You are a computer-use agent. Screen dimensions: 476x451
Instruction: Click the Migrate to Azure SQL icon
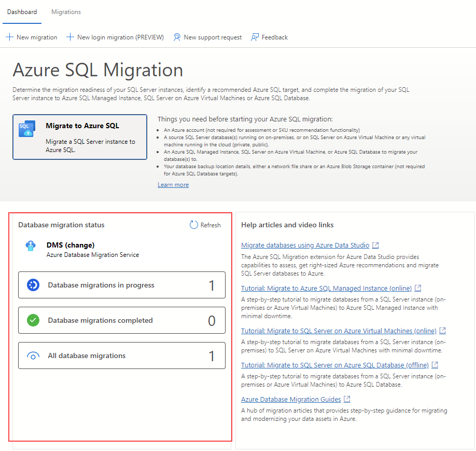[26, 129]
